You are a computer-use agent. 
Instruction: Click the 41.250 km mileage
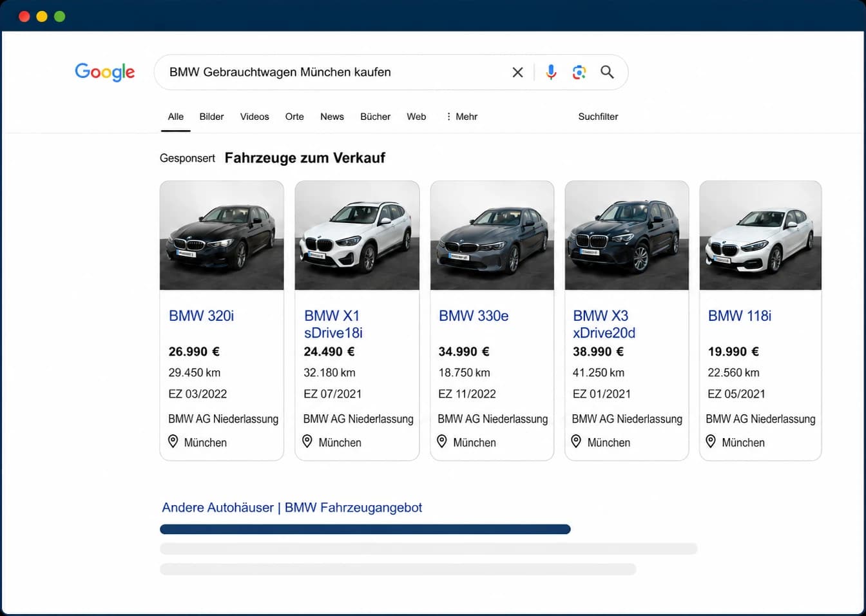coord(599,372)
